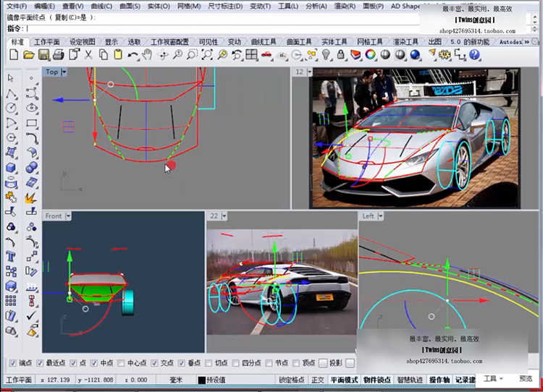Toggle 平面模式 in the status bar
543x392 pixels.
click(x=345, y=380)
